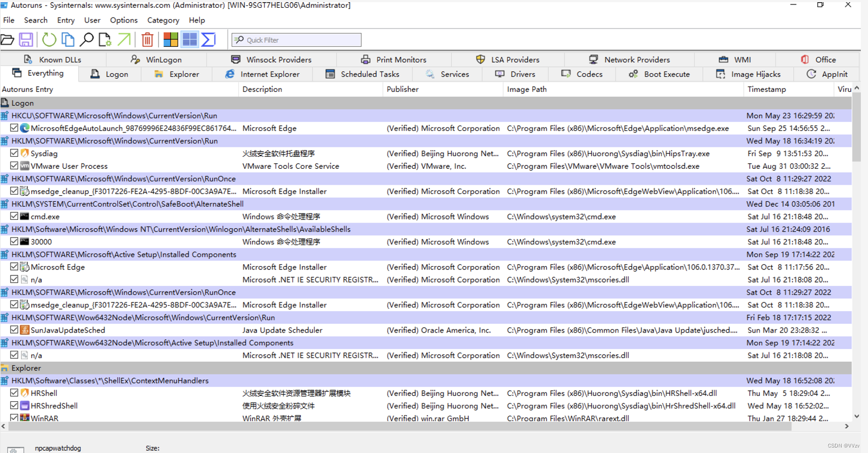Uncheck the VMware User Process checkbox
Image resolution: width=868 pixels, height=453 pixels.
[14, 165]
